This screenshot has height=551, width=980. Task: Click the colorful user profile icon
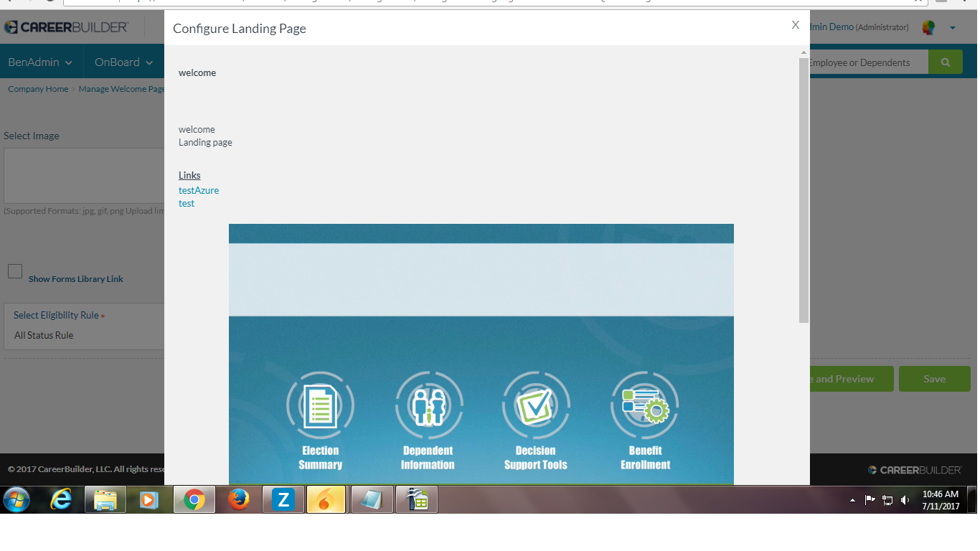(x=928, y=27)
